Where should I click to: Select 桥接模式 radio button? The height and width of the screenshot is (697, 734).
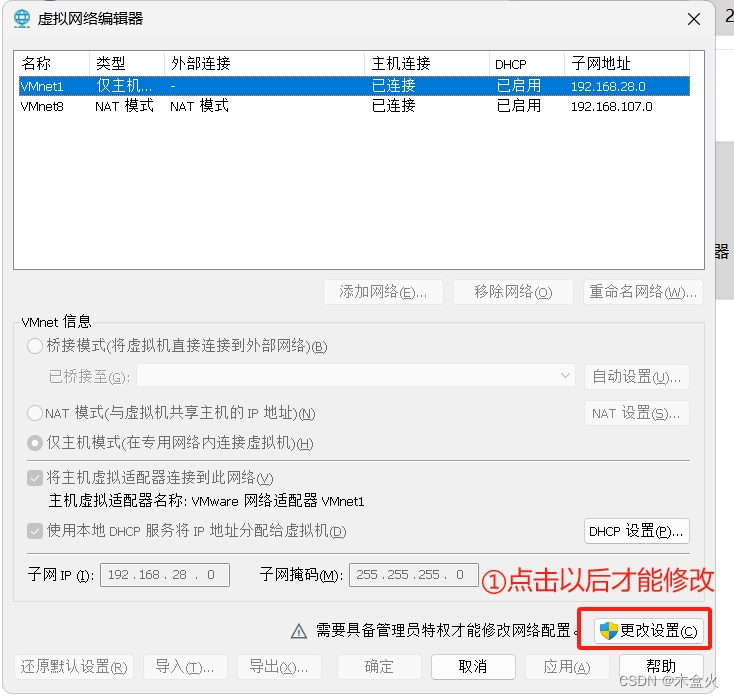click(x=35, y=346)
